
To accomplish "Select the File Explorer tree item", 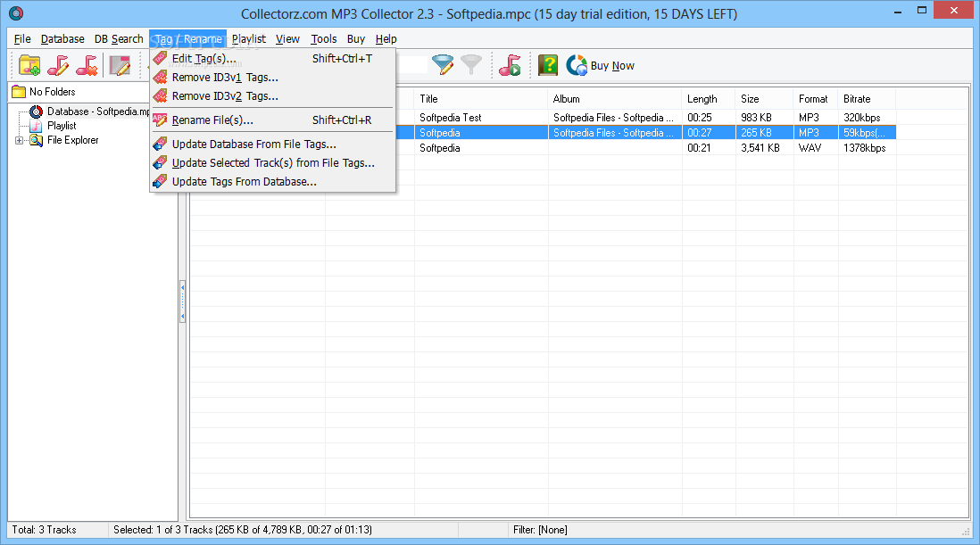I will point(72,140).
